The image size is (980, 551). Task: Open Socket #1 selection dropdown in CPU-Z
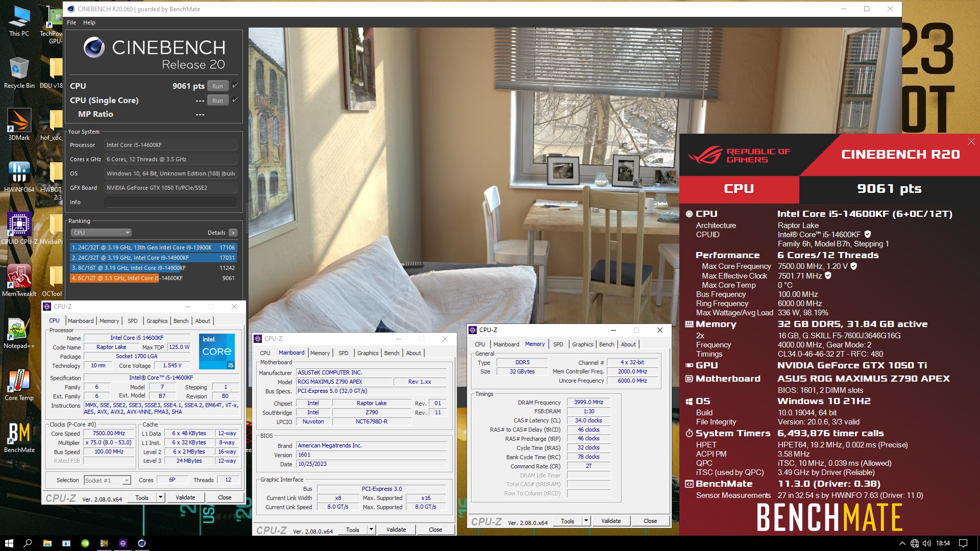pos(107,480)
